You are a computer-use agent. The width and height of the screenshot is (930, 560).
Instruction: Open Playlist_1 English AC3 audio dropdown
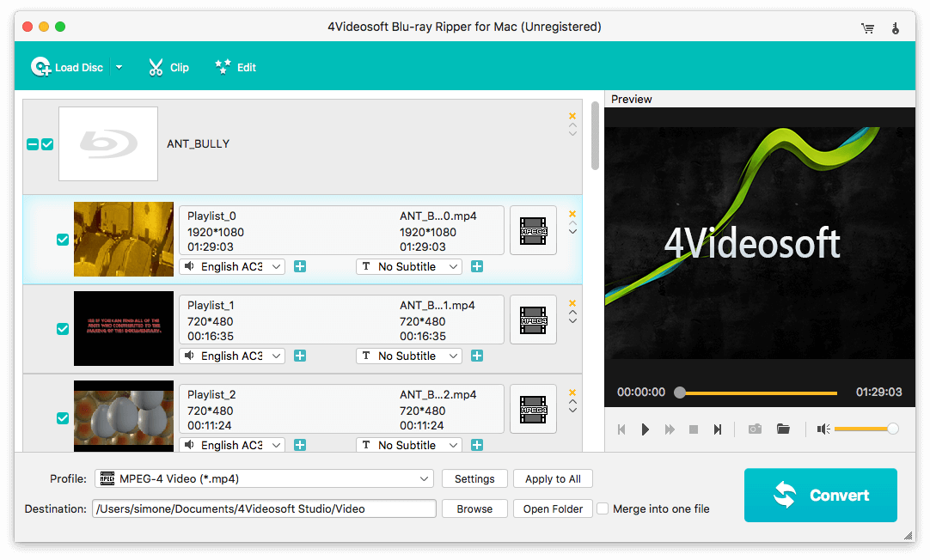(232, 356)
